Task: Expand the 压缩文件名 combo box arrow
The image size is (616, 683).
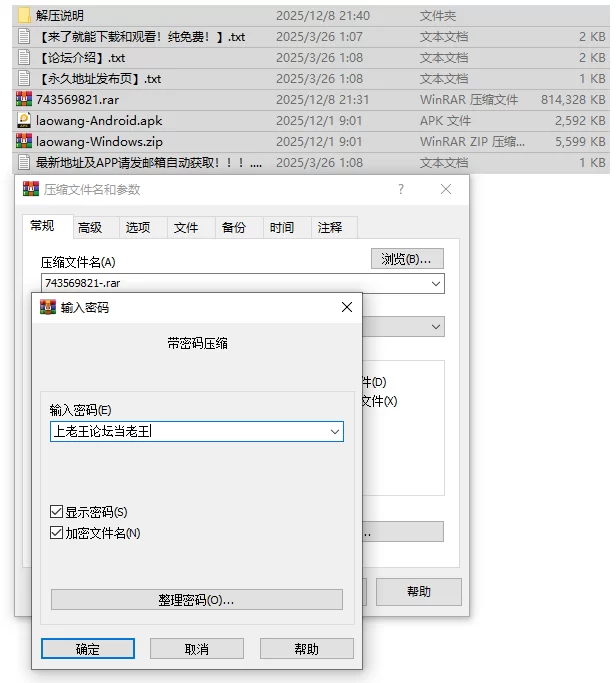Action: pyautogui.click(x=436, y=284)
